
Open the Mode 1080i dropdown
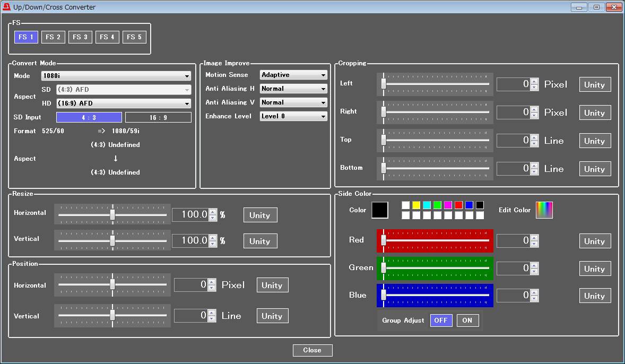[x=123, y=76]
